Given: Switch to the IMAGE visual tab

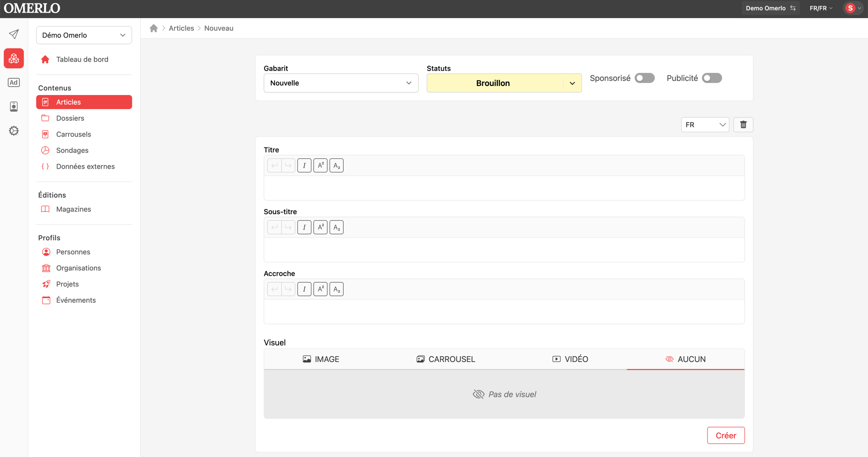Looking at the screenshot, I should (x=321, y=359).
